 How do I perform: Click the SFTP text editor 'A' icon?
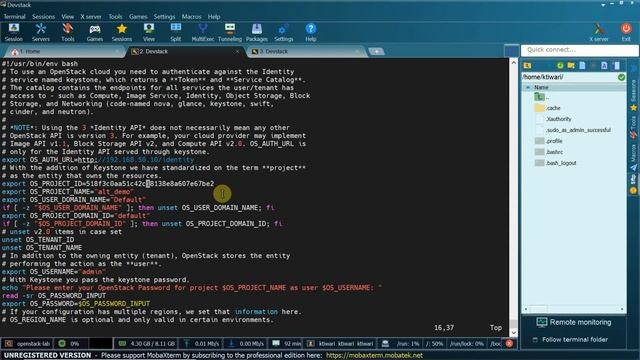tap(604, 65)
